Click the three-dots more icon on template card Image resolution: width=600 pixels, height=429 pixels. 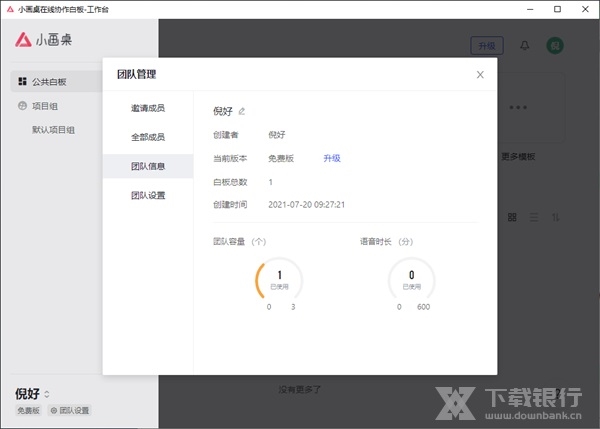[518, 108]
